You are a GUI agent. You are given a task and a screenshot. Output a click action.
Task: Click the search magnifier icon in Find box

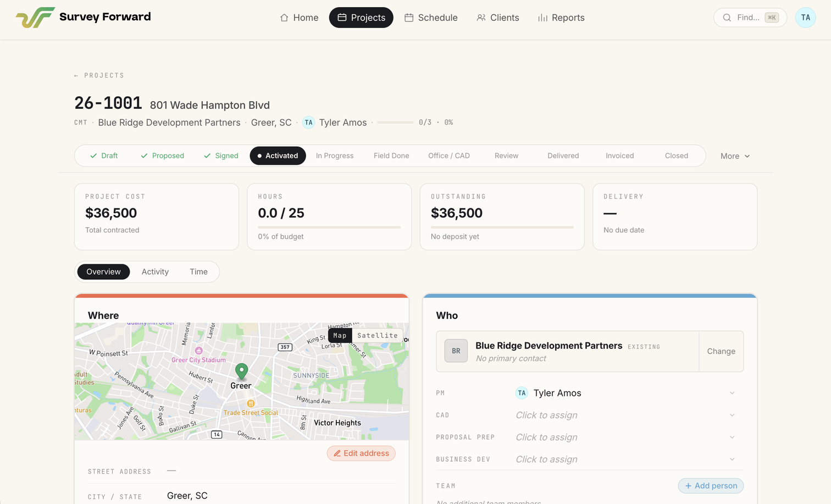click(727, 18)
